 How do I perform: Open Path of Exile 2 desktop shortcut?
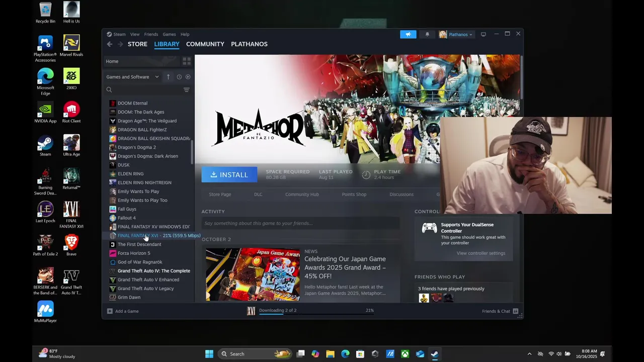point(45,245)
